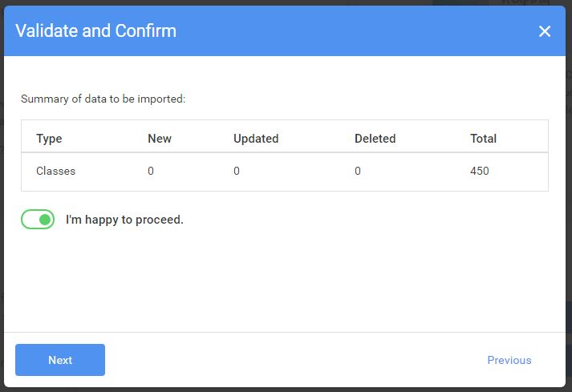Click the Updated column header
Image resolution: width=572 pixels, height=392 pixels.
click(256, 139)
